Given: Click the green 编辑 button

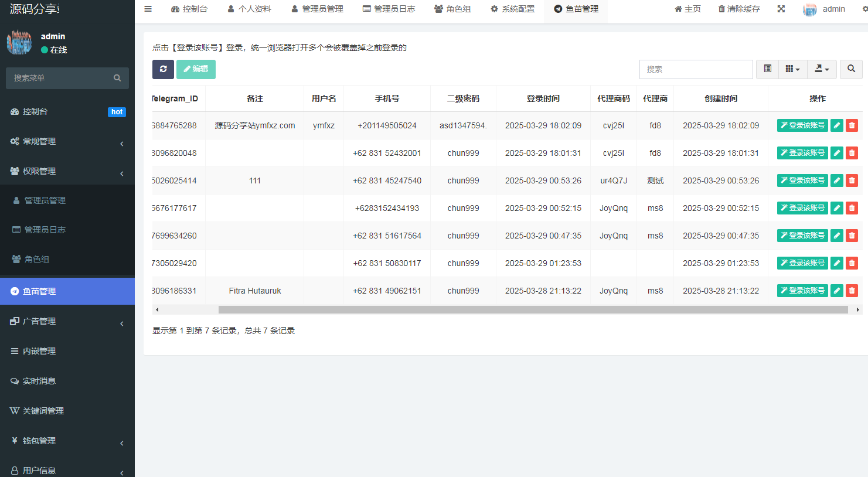Looking at the screenshot, I should click(196, 69).
